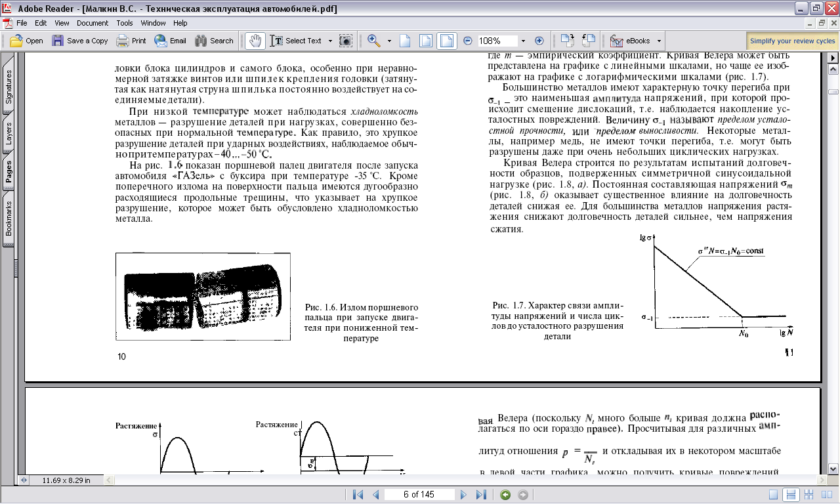Image resolution: width=840 pixels, height=504 pixels.
Task: Click the Рис. 1.7 figure caption
Action: [x=557, y=321]
